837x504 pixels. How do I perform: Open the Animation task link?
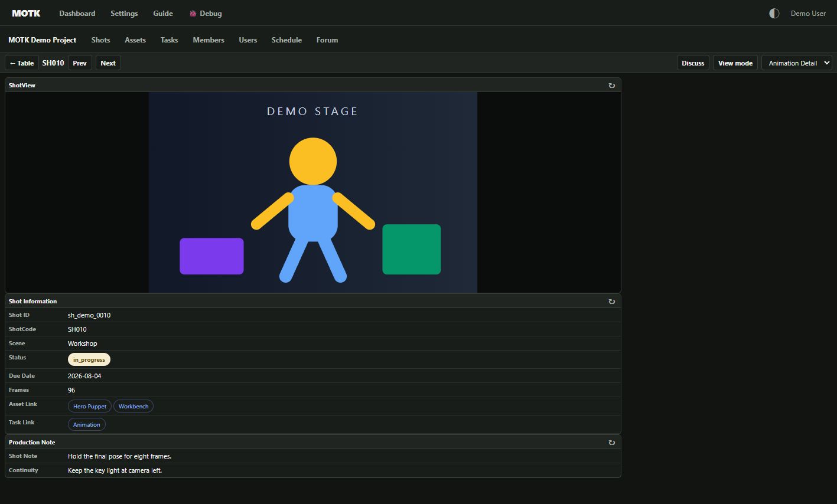click(x=87, y=425)
